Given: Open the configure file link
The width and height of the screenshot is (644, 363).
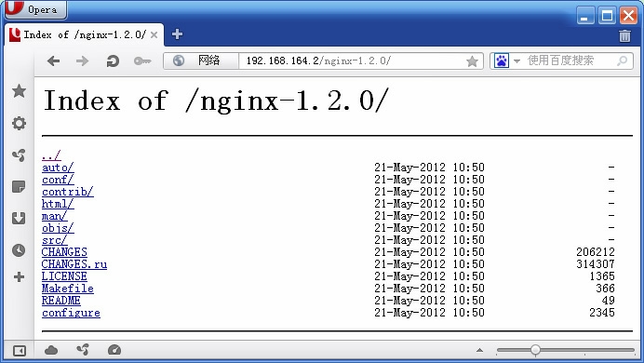Looking at the screenshot, I should coord(71,313).
